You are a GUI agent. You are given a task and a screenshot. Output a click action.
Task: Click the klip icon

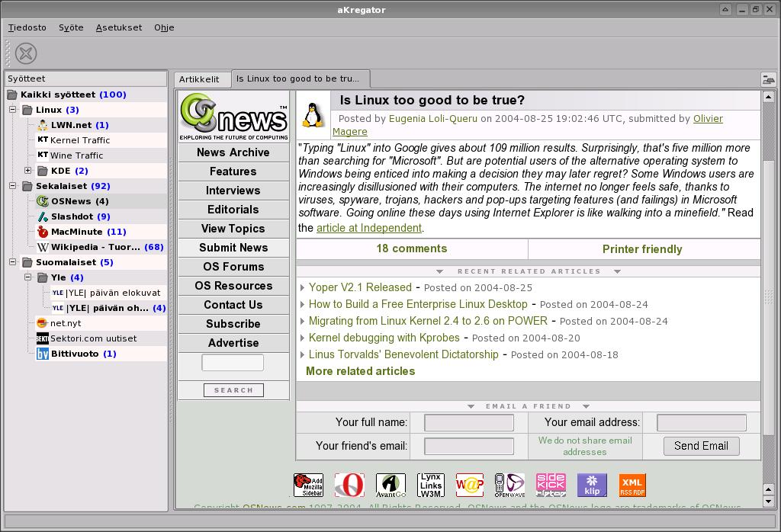[592, 486]
